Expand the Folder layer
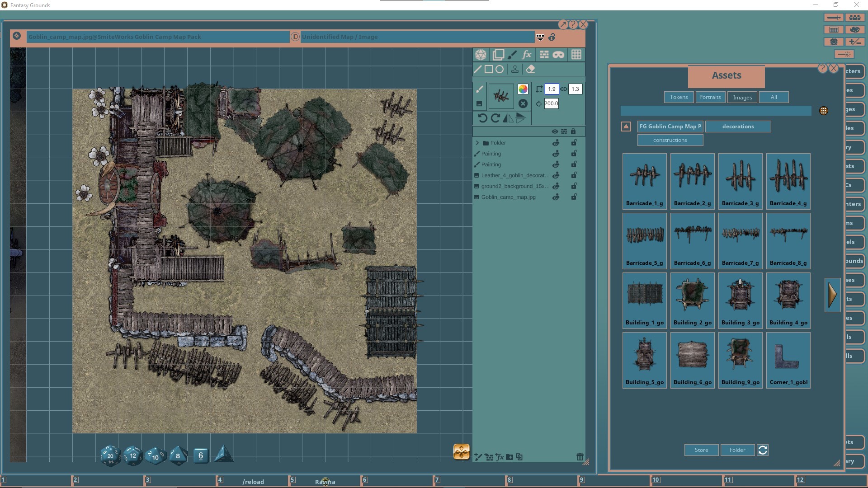 (477, 142)
